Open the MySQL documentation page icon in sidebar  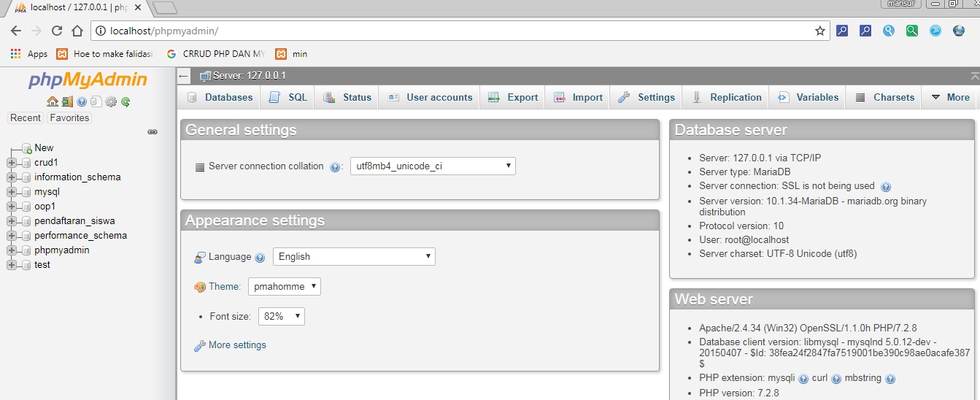tap(96, 102)
